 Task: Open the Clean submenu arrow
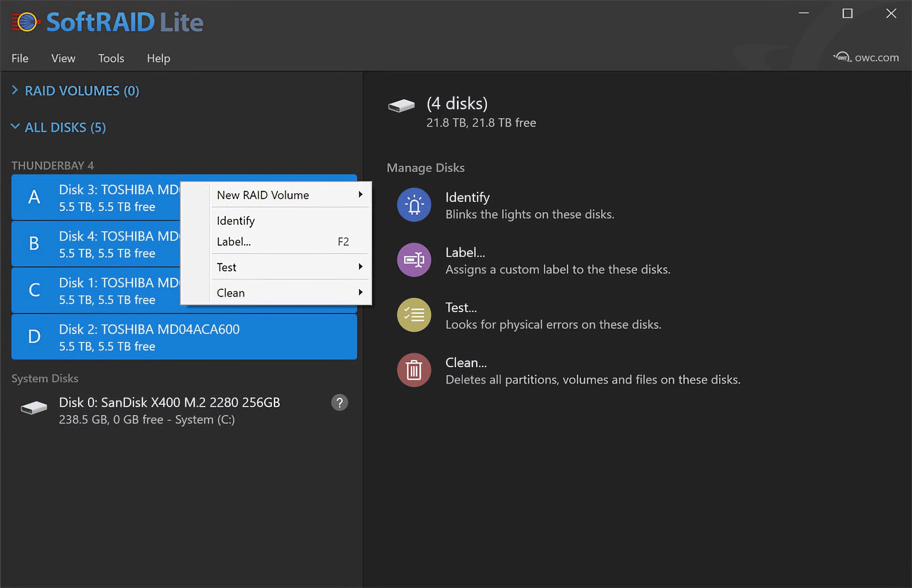pos(360,292)
